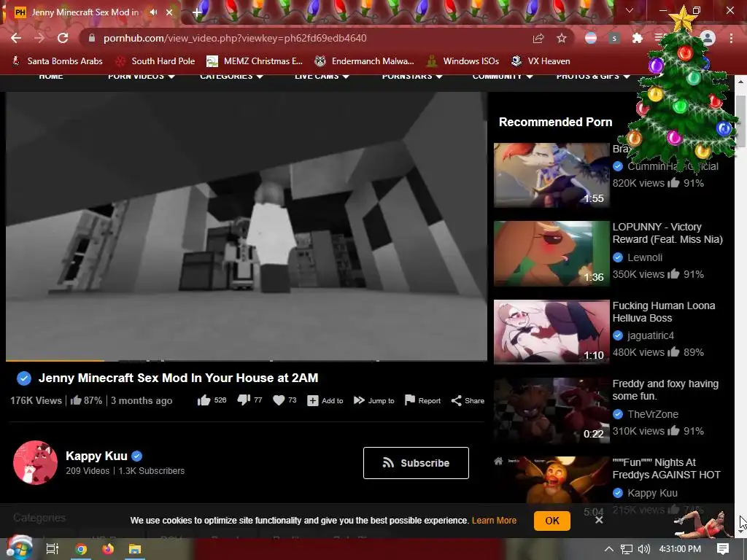Screen dimensions: 747x560
Task: Click the Chrome taskbar icon
Action: coord(81,549)
